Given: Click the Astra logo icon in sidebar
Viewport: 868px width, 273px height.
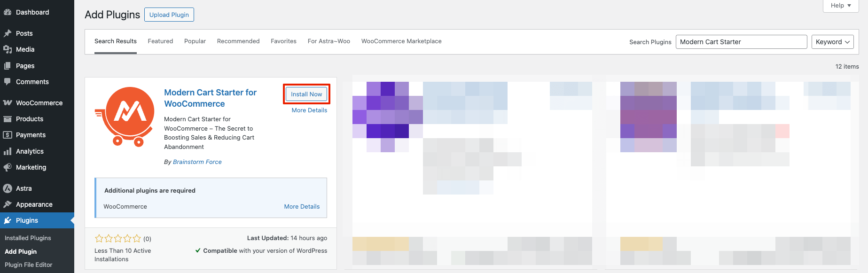Looking at the screenshot, I should 8,188.
